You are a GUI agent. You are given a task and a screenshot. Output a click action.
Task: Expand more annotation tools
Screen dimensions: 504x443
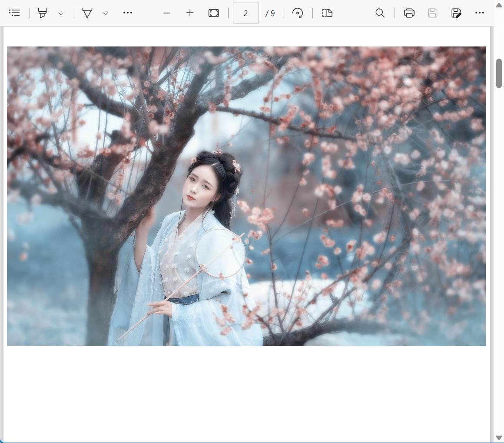click(x=127, y=13)
